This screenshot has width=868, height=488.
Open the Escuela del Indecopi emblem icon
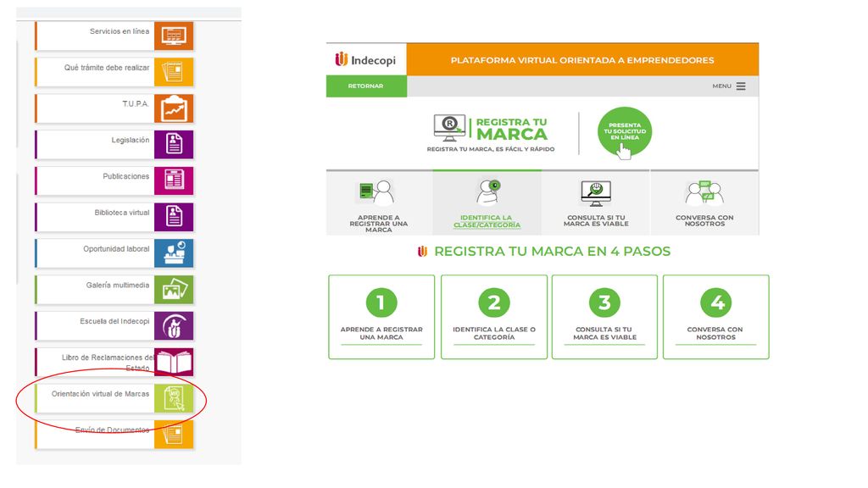[174, 326]
